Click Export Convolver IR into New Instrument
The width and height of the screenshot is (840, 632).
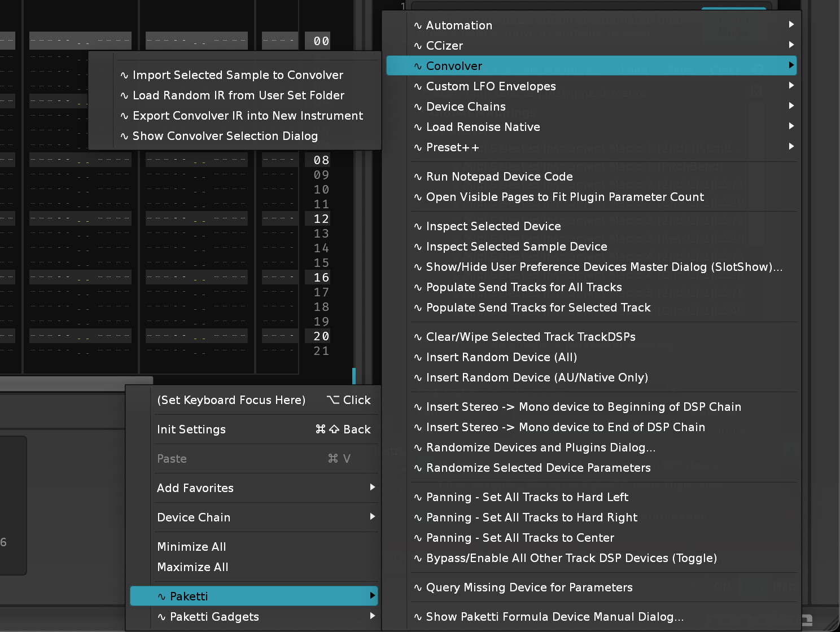247,116
